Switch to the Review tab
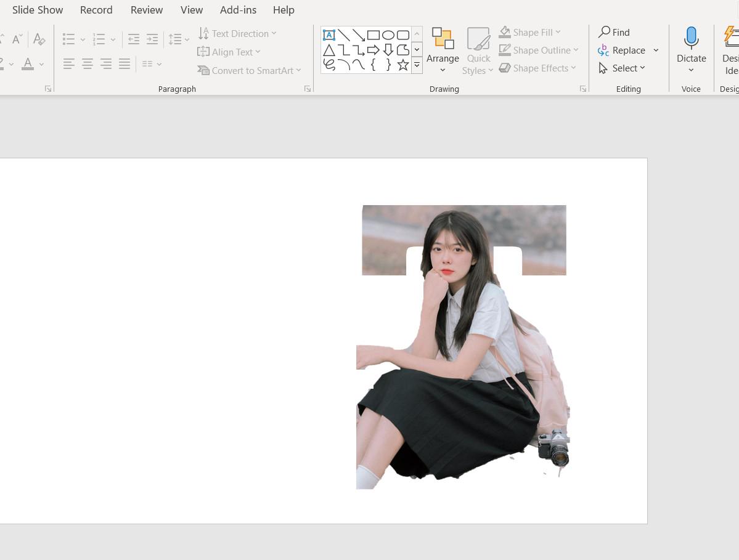The image size is (739, 560). pos(147,10)
